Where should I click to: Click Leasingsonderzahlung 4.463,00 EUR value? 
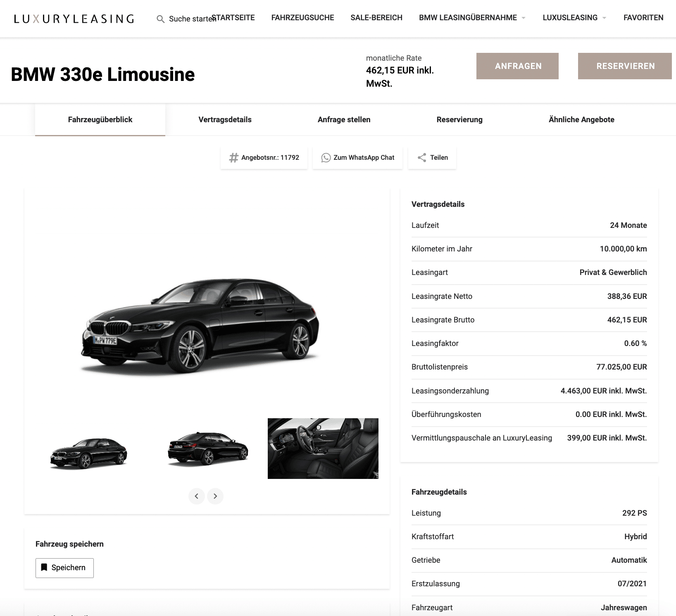click(x=604, y=391)
